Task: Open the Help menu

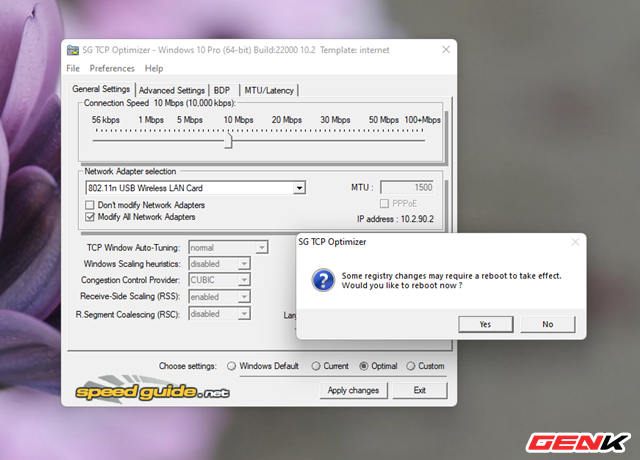Action: coord(154,68)
